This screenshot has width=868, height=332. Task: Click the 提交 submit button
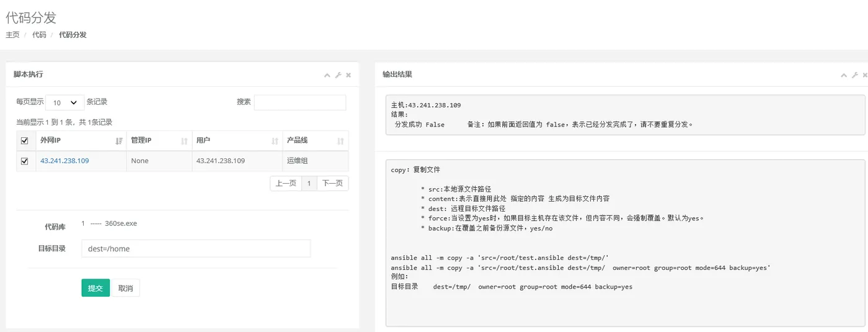(95, 288)
